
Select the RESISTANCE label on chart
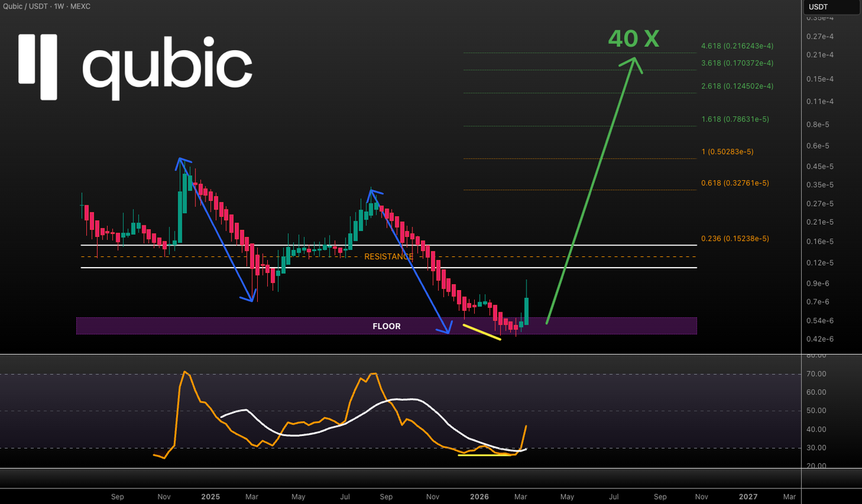(x=389, y=256)
